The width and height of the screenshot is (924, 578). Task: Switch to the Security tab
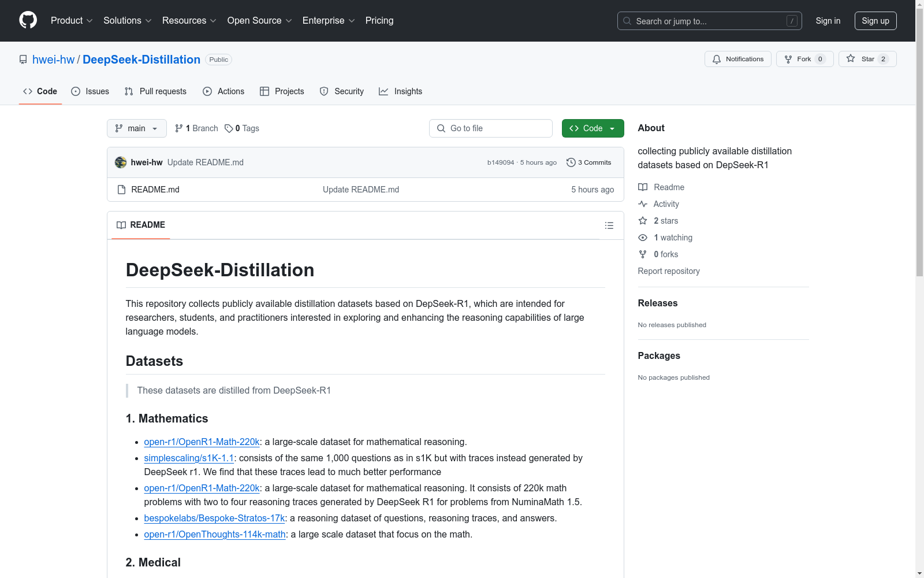click(342, 91)
